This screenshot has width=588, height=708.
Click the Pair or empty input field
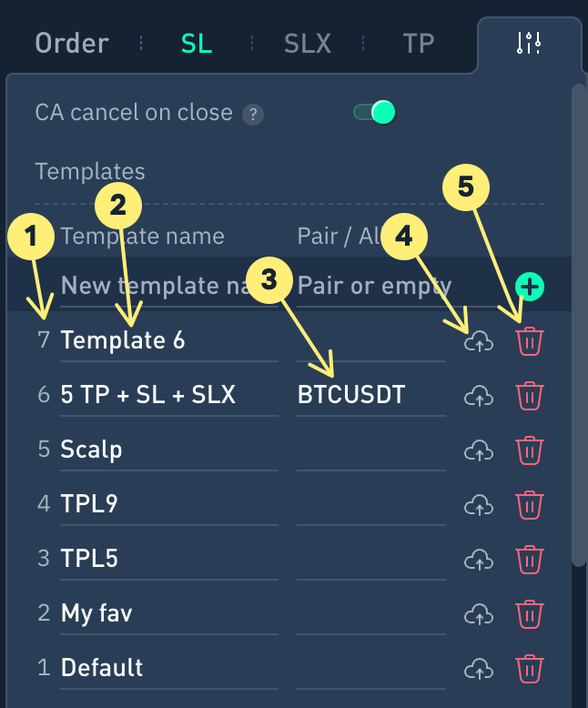click(373, 287)
